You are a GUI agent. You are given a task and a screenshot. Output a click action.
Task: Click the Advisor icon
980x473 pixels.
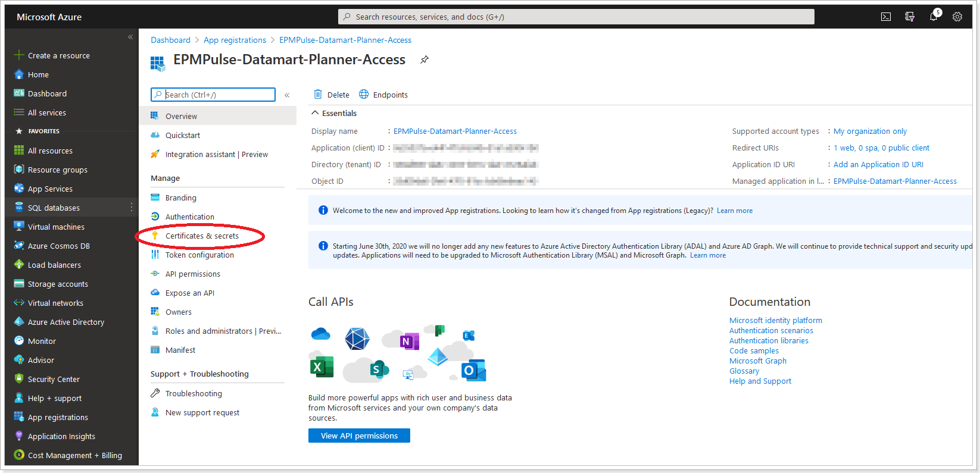click(19, 360)
